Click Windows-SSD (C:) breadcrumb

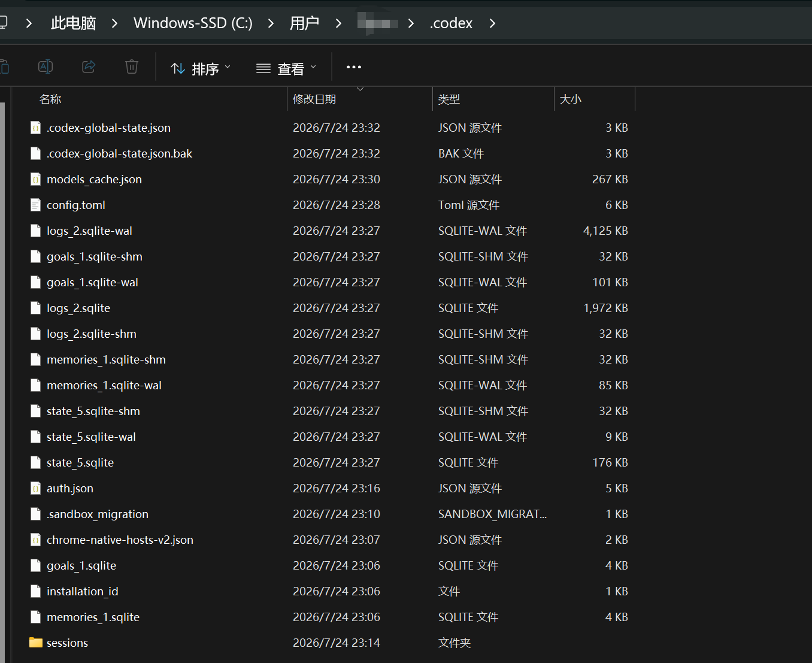(193, 23)
